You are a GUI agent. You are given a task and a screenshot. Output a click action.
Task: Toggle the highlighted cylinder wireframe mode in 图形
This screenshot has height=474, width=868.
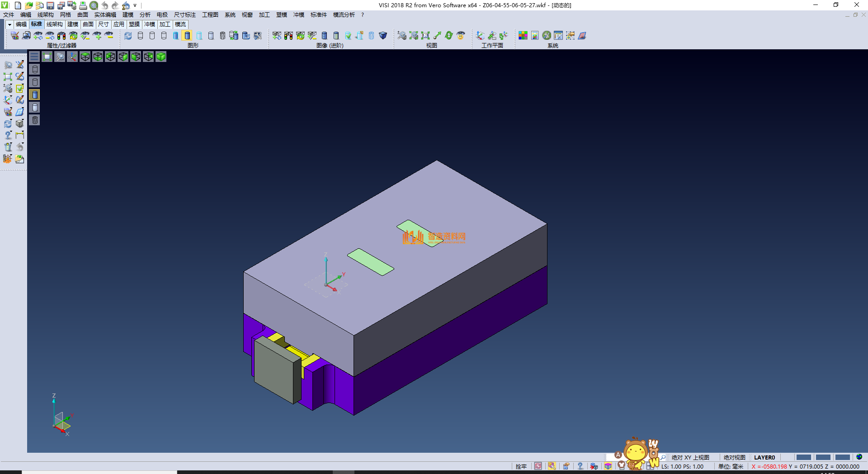[188, 35]
